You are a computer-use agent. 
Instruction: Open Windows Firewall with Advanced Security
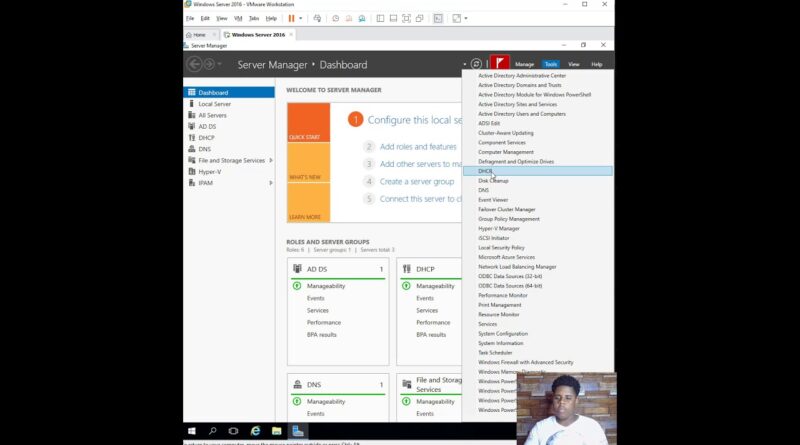click(x=526, y=362)
